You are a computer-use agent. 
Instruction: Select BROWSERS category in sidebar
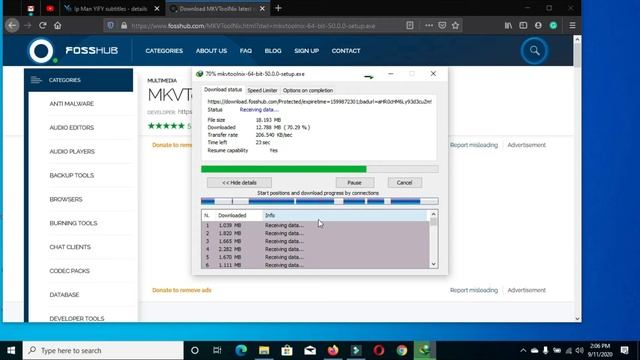point(66,199)
